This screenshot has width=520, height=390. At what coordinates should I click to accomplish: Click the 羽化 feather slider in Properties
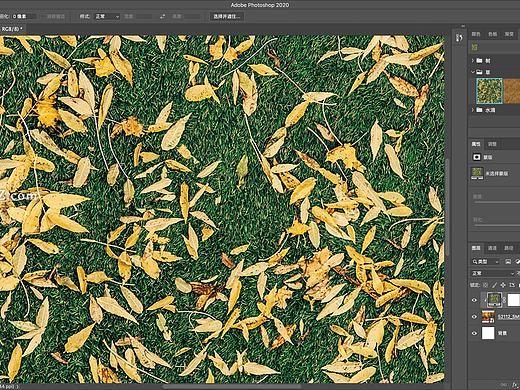tap(497, 225)
